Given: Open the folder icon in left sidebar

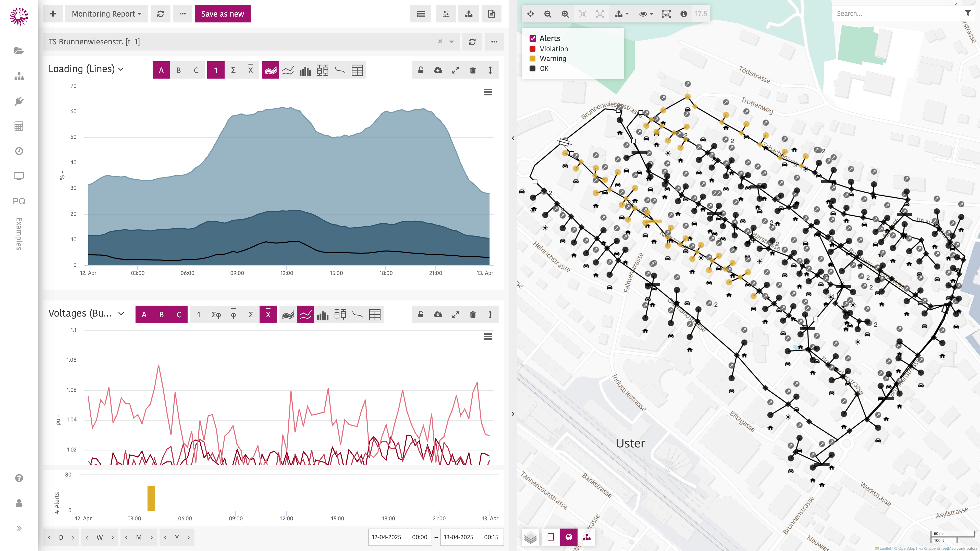Looking at the screenshot, I should tap(19, 51).
